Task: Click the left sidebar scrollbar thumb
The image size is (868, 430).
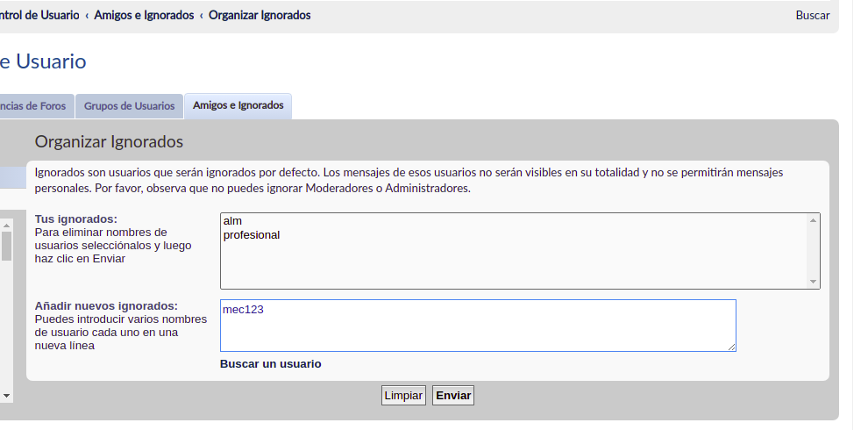Action: [x=7, y=246]
